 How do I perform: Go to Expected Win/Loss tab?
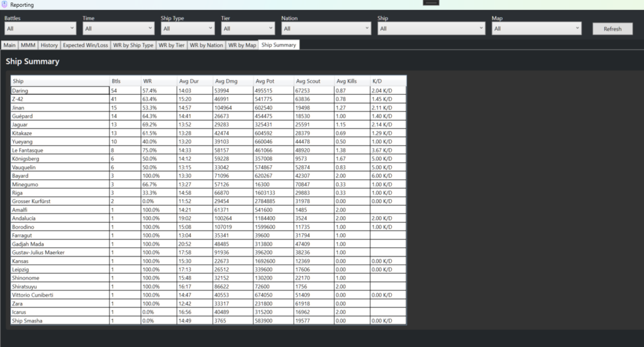pos(86,45)
